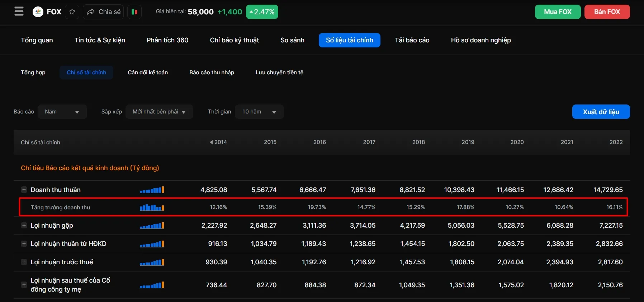Screen dimensions: 644x302
Task: Open Lưu chuyển tiền tệ sub-tab
Action: click(x=279, y=73)
